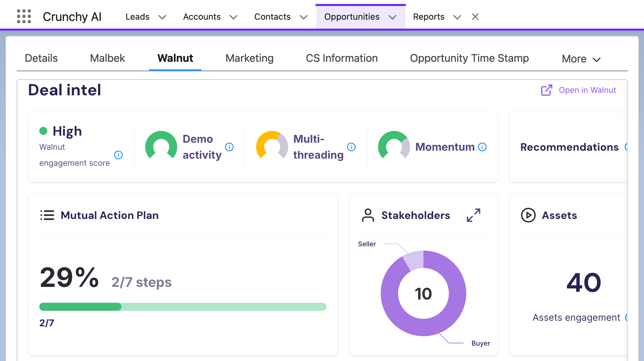
Task: Click the Leads nav tab
Action: pyautogui.click(x=137, y=17)
